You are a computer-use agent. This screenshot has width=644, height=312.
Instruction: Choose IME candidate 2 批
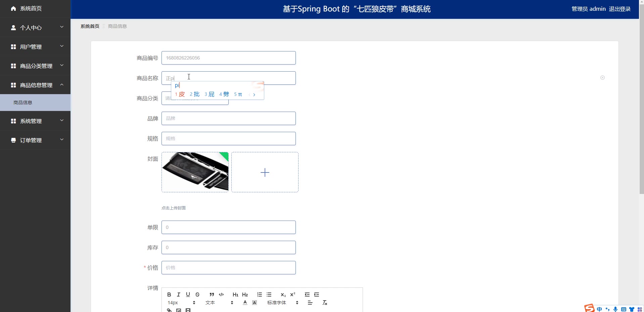pyautogui.click(x=195, y=94)
